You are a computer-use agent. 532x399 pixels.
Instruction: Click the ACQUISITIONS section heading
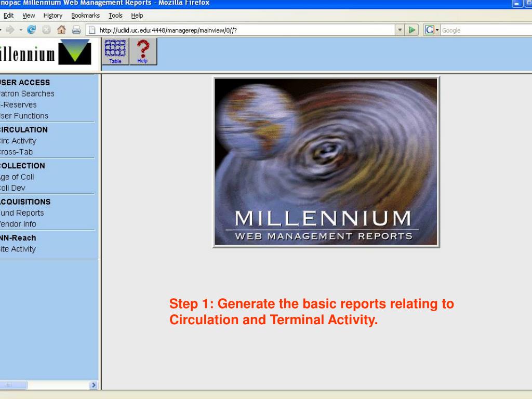click(25, 202)
